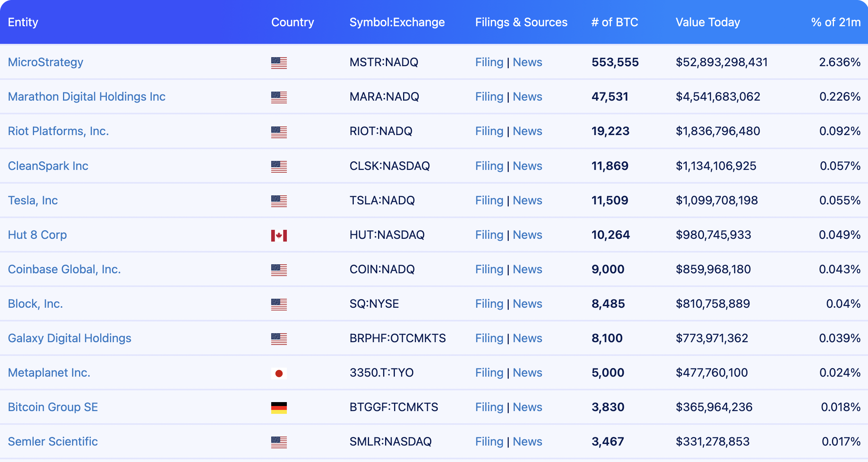Select the SQ:NYSE symbol cell
The height and width of the screenshot is (462, 868).
click(374, 304)
